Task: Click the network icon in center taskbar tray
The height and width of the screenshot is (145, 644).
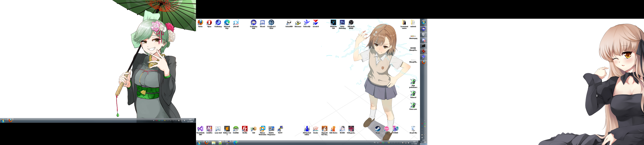Action: 406,143
